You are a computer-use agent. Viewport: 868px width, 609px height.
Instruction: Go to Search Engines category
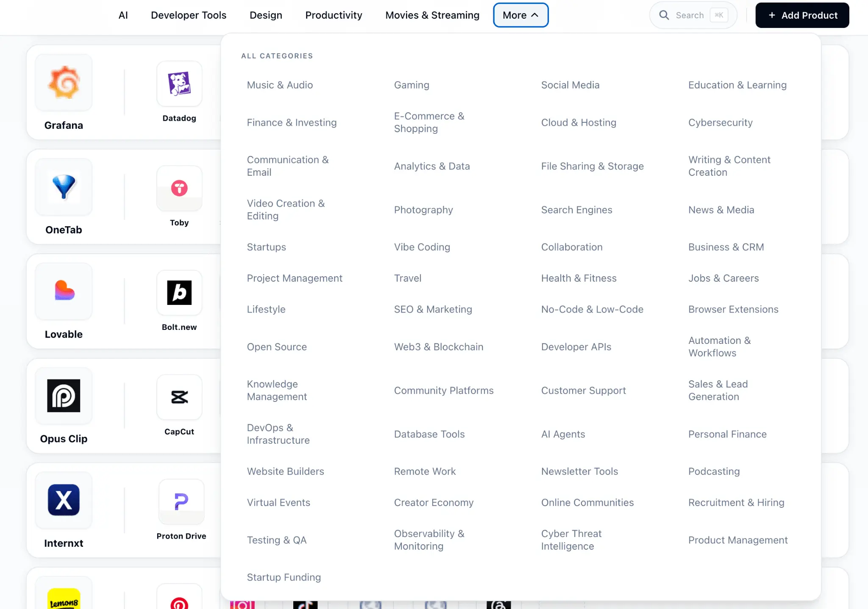pos(576,210)
